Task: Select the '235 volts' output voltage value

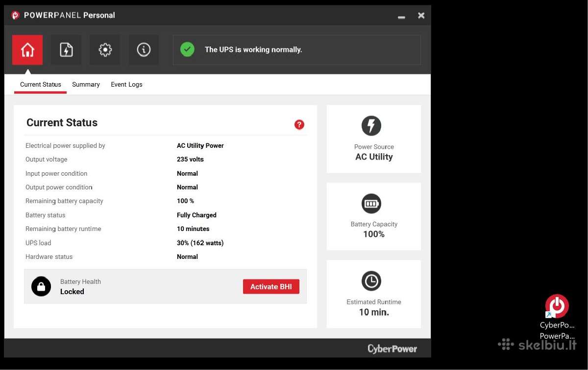Action: click(190, 160)
